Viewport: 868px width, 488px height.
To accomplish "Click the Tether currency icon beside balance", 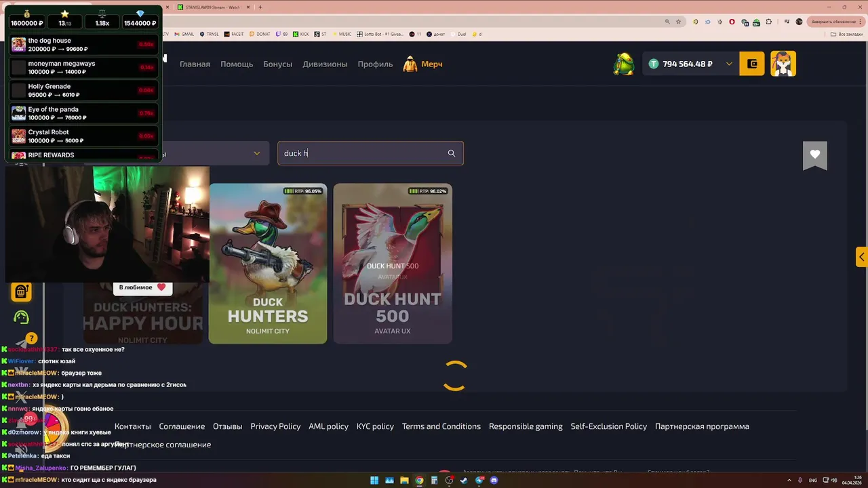I will pos(654,64).
